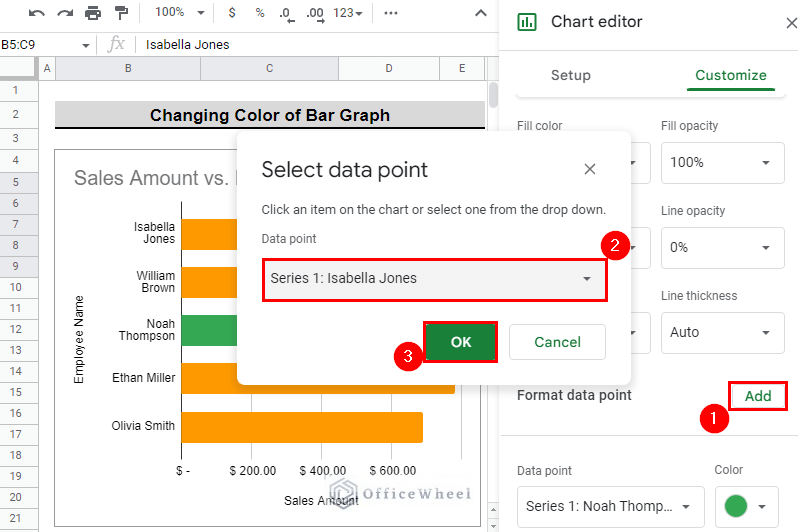Select column B header
Screen dimensions: 798x532
click(128, 68)
